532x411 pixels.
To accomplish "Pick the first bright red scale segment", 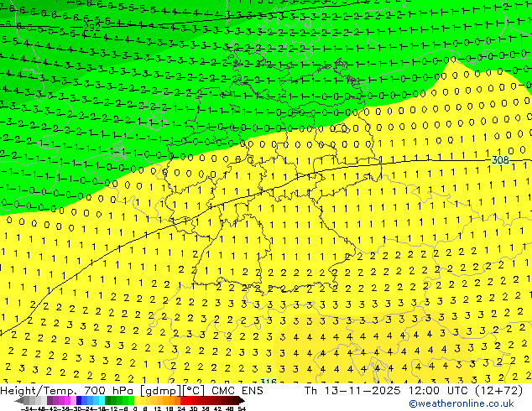I will 183,400.
